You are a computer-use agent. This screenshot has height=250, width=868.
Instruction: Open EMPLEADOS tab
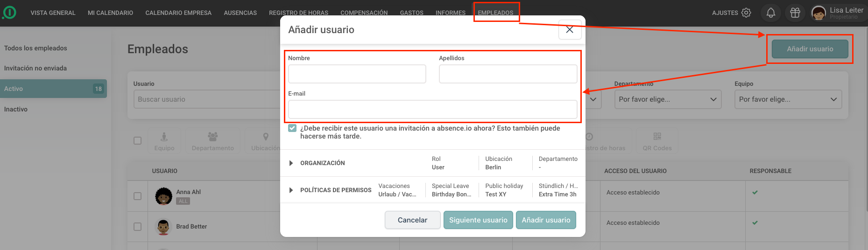[495, 13]
